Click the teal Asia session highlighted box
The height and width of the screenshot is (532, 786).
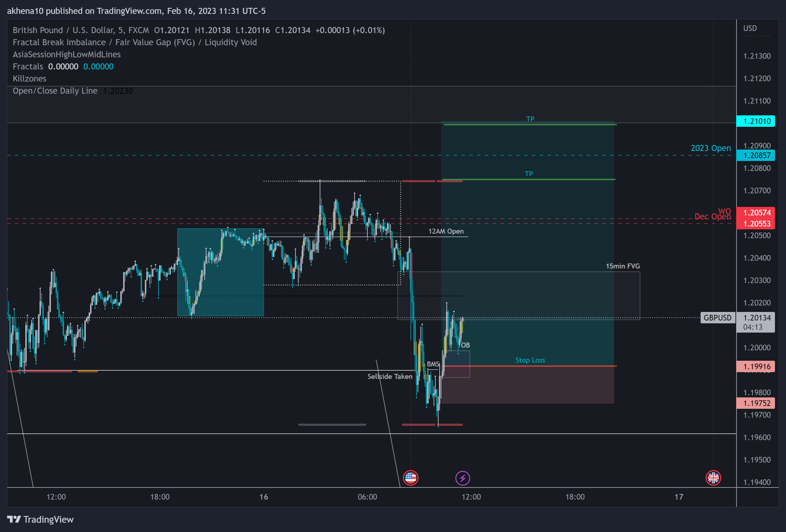tap(221, 272)
